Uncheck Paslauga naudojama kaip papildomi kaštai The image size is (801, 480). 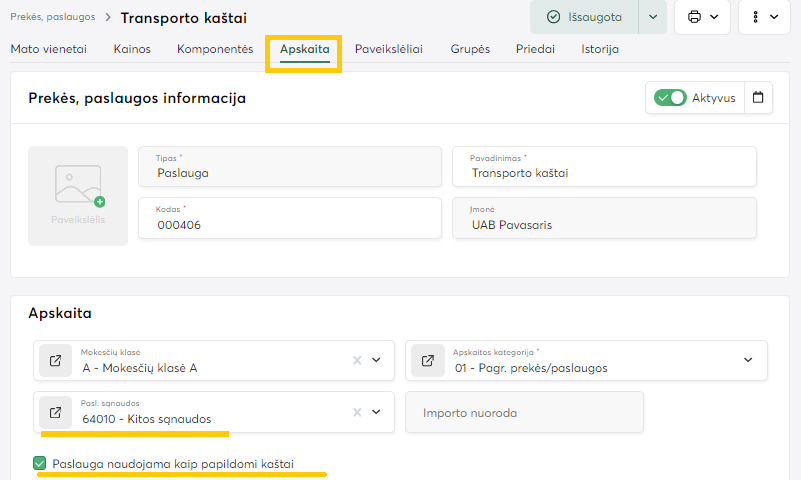pos(40,463)
